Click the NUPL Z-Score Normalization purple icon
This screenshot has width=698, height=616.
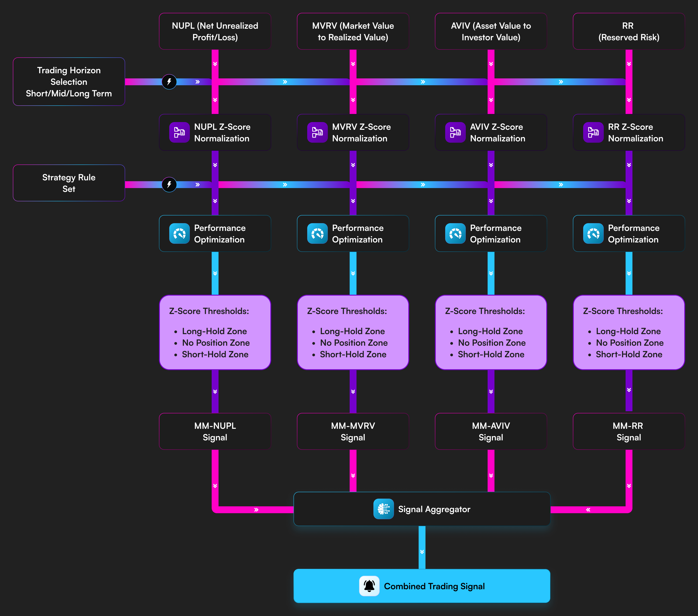tap(179, 132)
